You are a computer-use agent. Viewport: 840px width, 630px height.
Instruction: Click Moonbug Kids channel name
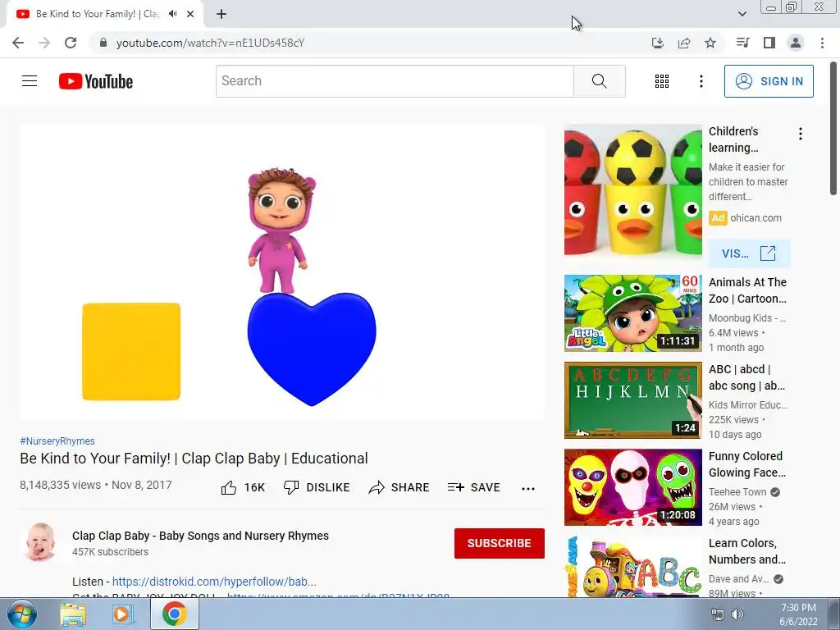point(746,317)
